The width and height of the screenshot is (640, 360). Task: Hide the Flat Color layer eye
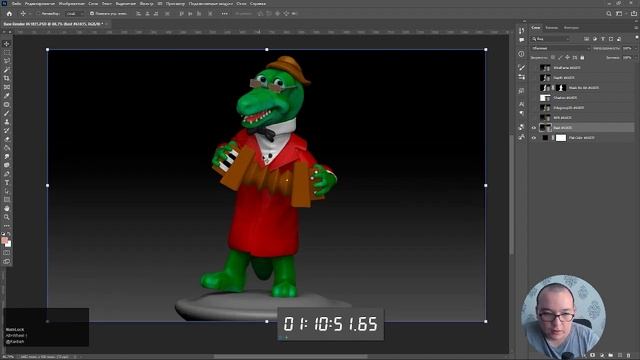(x=533, y=138)
